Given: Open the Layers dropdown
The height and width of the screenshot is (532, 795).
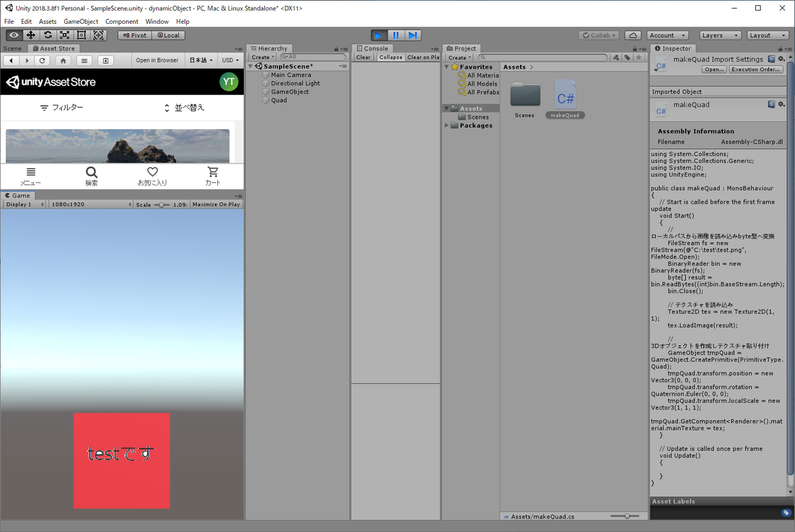Looking at the screenshot, I should pyautogui.click(x=719, y=35).
